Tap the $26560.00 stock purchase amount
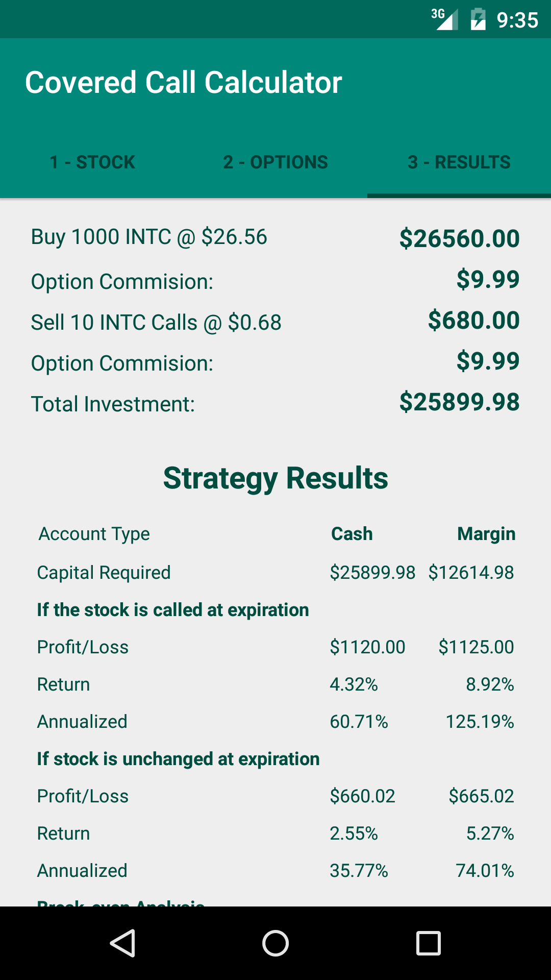 coord(459,238)
